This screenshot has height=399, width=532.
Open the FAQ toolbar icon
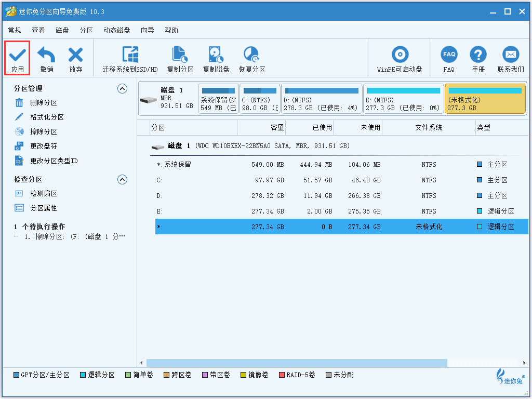(449, 54)
